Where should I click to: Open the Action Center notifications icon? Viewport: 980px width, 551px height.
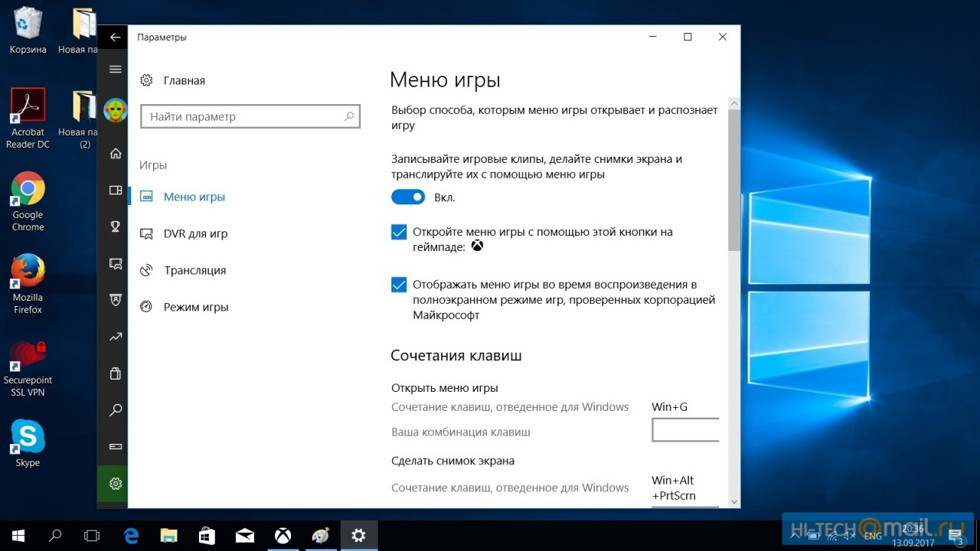[957, 536]
